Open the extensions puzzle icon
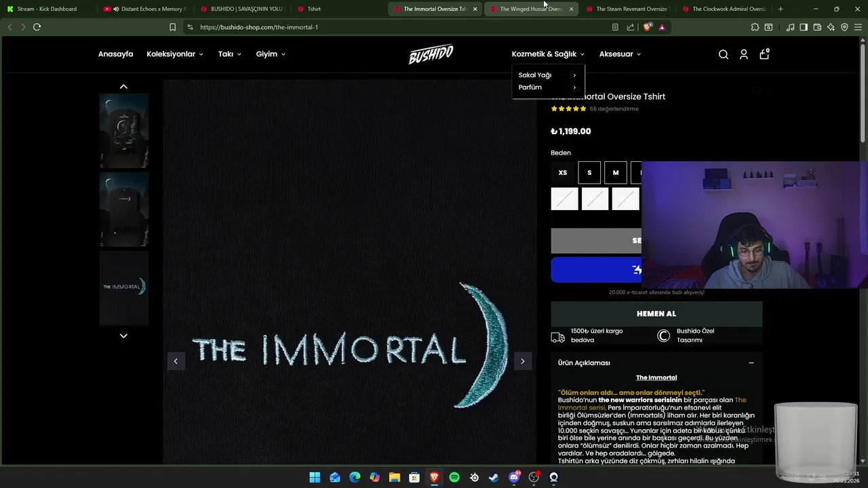868x488 pixels. tap(755, 27)
